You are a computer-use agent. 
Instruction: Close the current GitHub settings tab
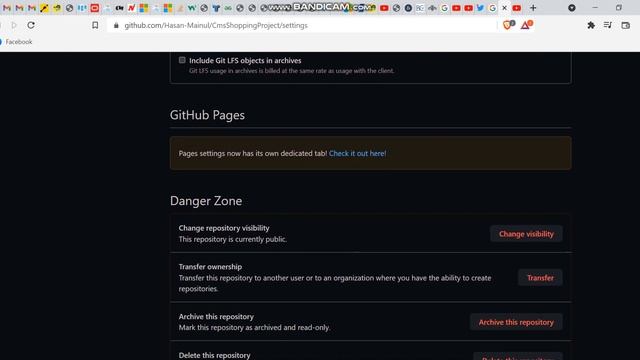504,8
